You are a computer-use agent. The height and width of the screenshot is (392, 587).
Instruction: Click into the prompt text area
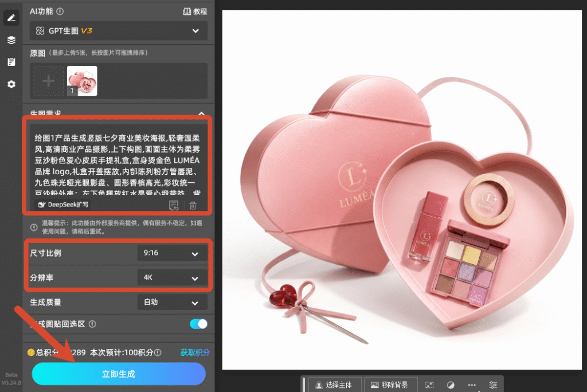coord(118,164)
